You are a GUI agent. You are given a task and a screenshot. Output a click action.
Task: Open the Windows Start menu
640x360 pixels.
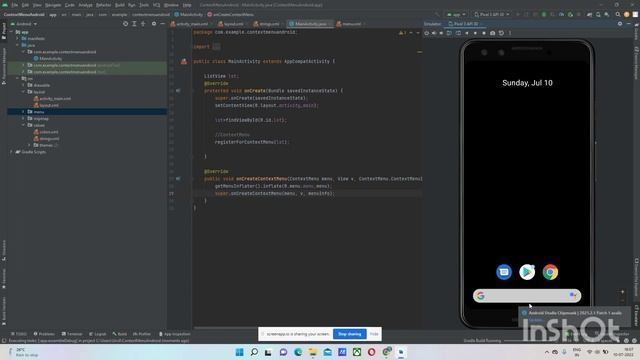[240, 352]
